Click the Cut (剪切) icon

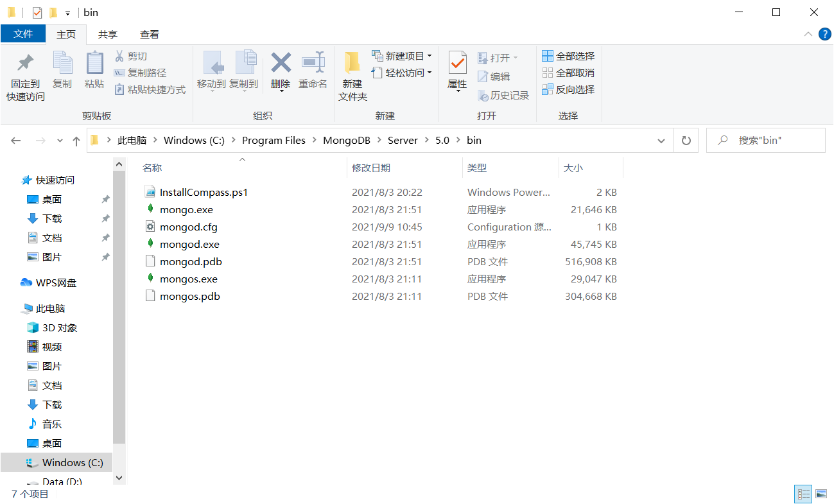click(x=131, y=56)
